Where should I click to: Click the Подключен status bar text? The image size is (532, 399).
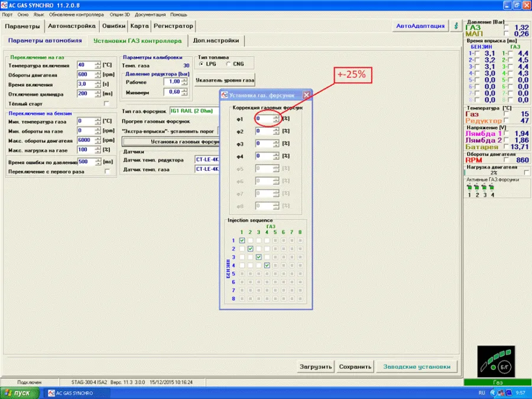click(29, 382)
